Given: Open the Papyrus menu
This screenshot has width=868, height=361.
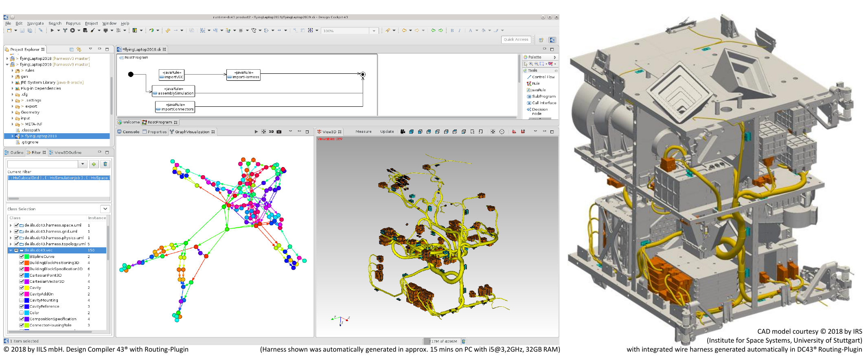Looking at the screenshot, I should click(x=73, y=24).
